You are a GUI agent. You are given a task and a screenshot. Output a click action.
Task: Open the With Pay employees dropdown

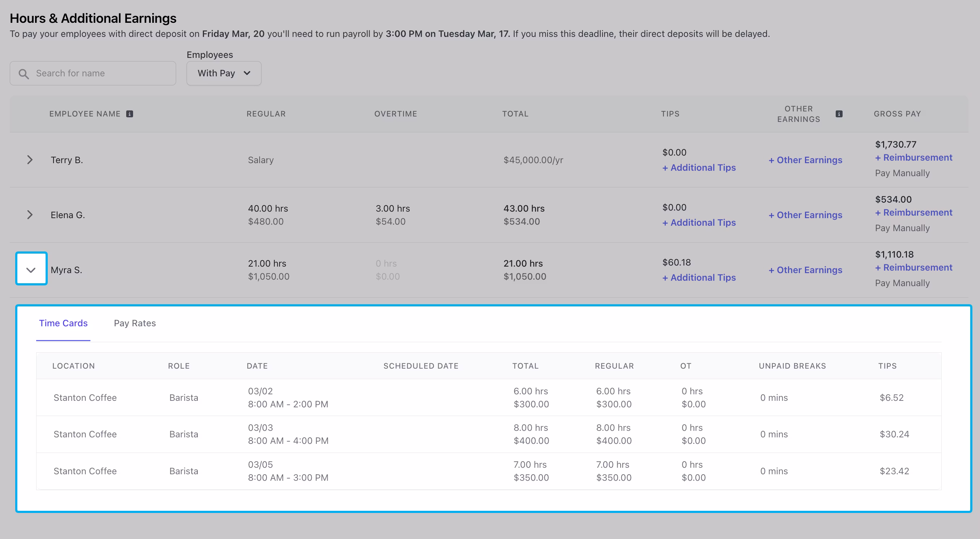224,73
